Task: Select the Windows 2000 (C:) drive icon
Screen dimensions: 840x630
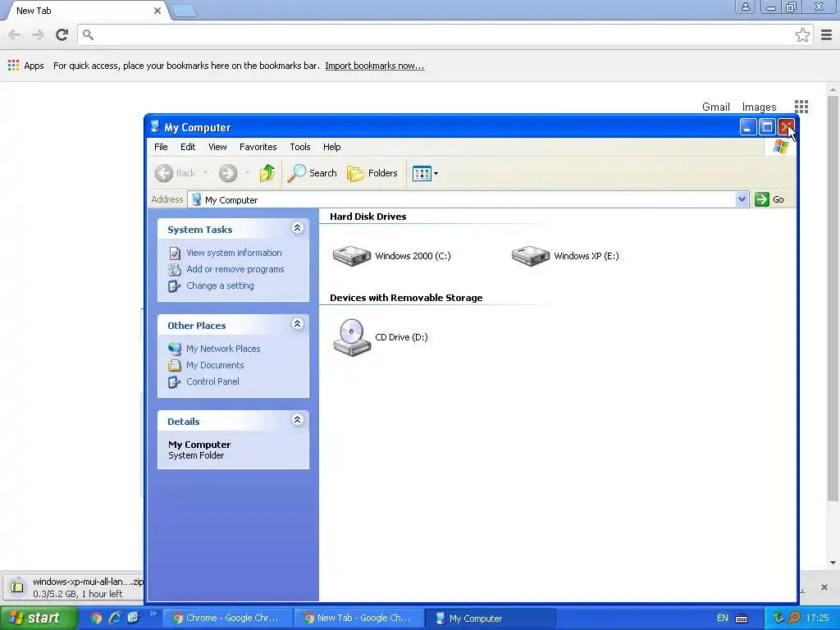Action: tap(351, 256)
